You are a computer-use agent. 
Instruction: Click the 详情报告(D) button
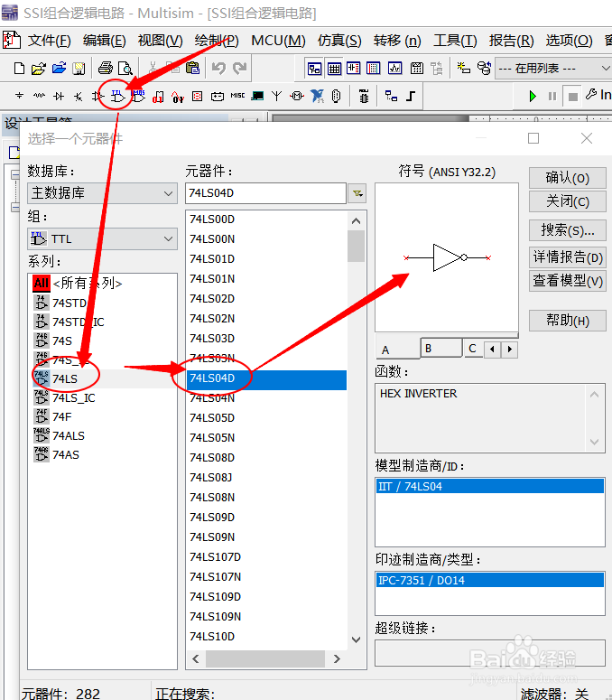[568, 257]
